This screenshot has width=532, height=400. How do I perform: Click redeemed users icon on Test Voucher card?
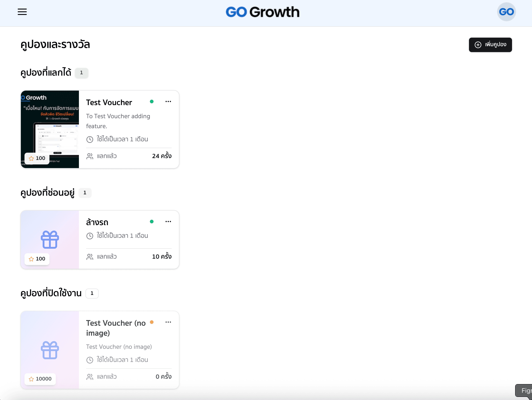click(90, 156)
